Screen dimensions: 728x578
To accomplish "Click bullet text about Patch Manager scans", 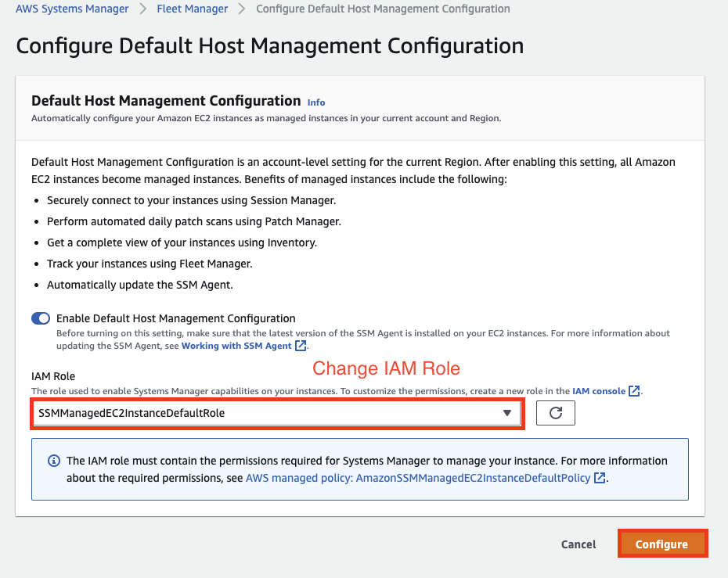I will pos(194,221).
